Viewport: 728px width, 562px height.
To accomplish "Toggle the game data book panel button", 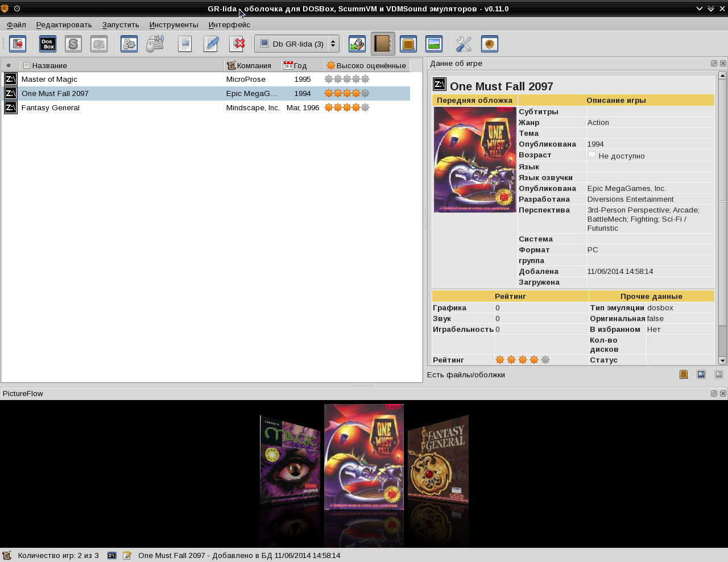I will [x=383, y=44].
